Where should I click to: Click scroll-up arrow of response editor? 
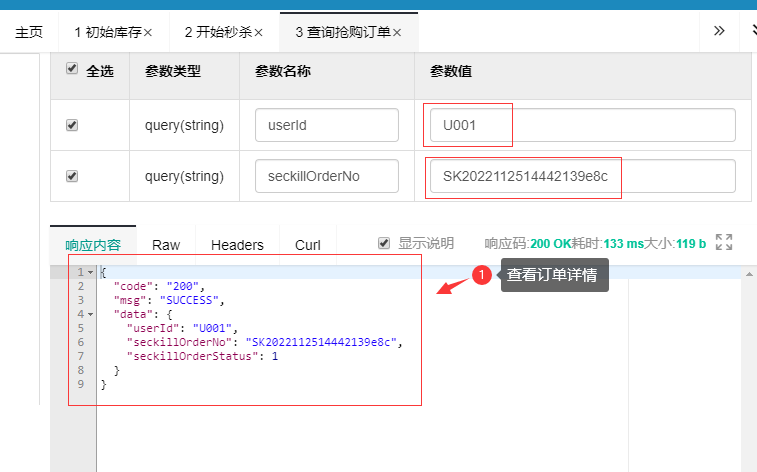(749, 274)
